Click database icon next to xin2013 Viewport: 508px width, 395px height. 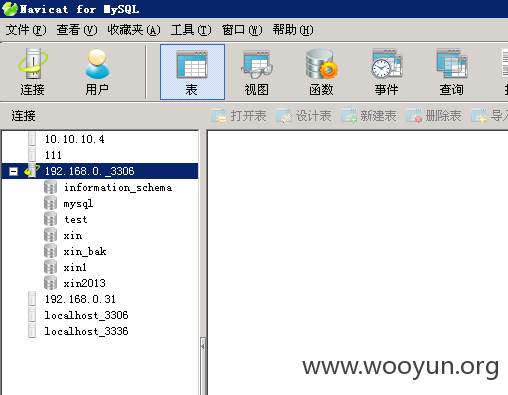coord(50,283)
